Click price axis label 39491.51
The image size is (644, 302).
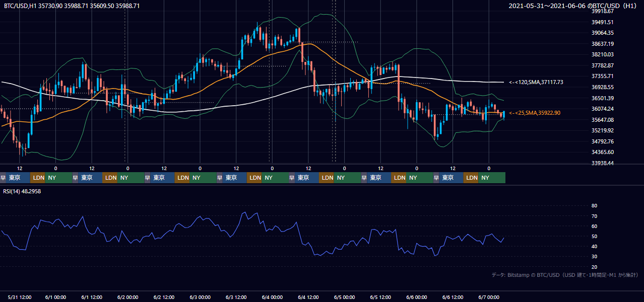coord(602,22)
